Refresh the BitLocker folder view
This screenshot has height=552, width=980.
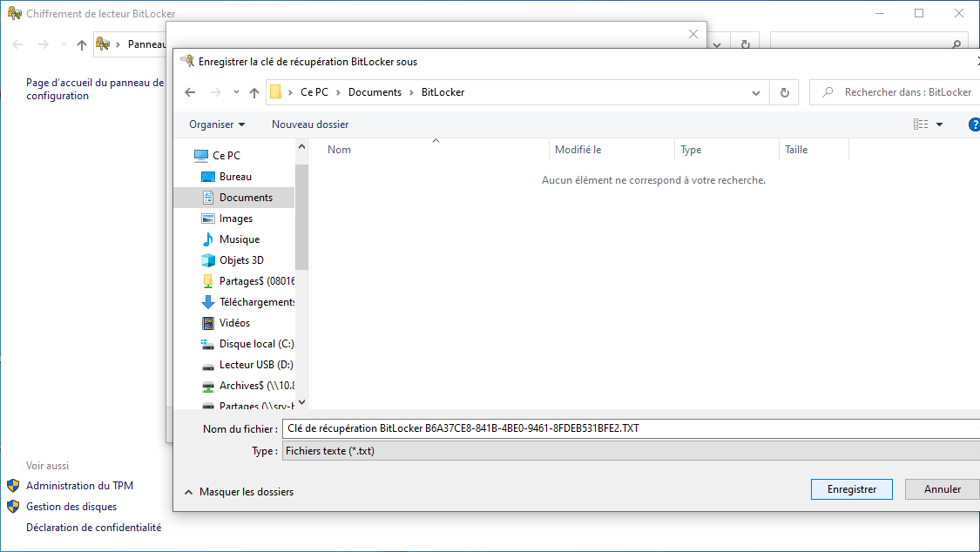[x=784, y=92]
